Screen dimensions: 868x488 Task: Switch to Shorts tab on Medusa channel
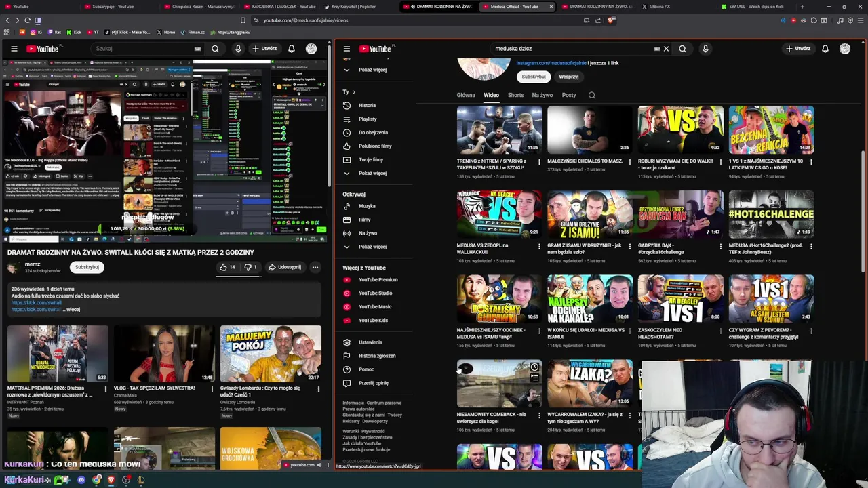point(515,96)
